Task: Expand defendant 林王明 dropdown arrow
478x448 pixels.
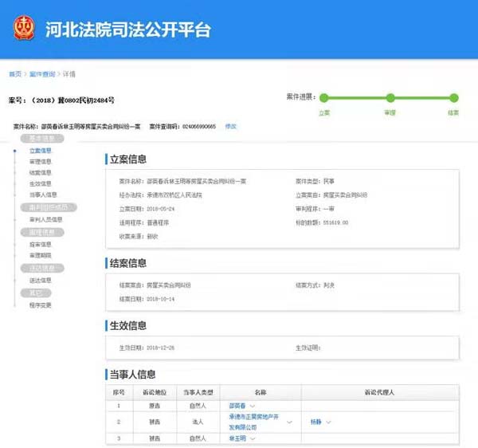Action: pos(253,438)
